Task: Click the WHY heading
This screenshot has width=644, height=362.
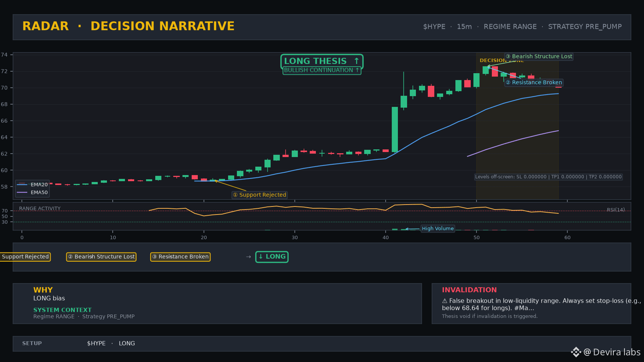Action: 43,290
